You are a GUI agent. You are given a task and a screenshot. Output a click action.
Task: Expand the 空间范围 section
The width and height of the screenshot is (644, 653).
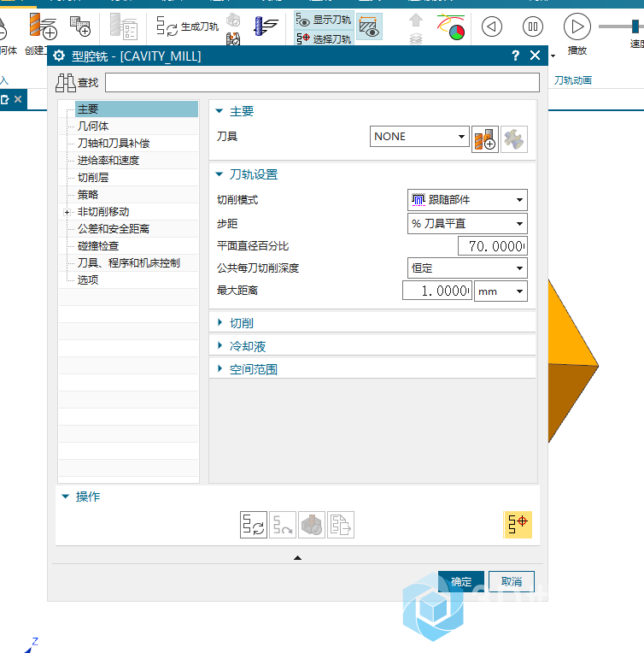[x=220, y=368]
